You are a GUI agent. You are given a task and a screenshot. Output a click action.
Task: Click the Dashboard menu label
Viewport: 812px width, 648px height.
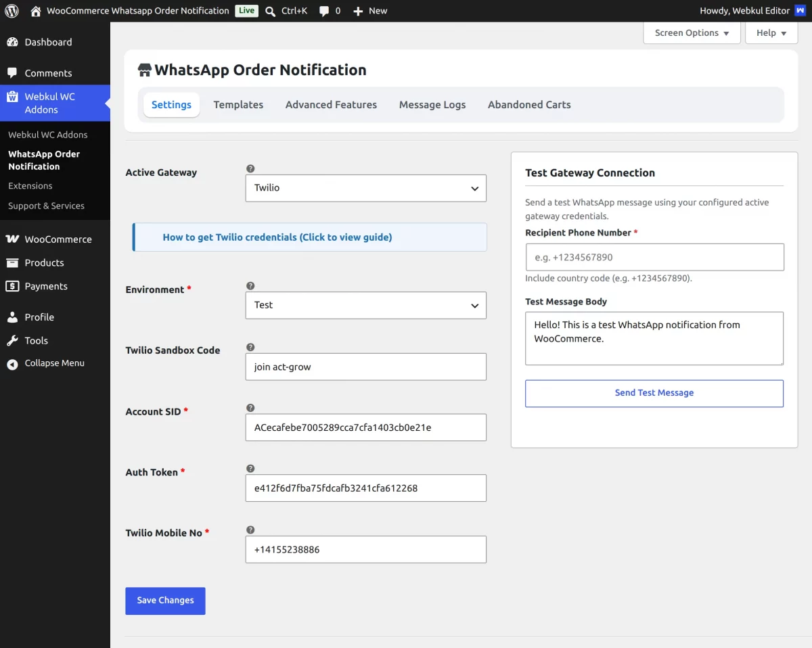point(48,42)
